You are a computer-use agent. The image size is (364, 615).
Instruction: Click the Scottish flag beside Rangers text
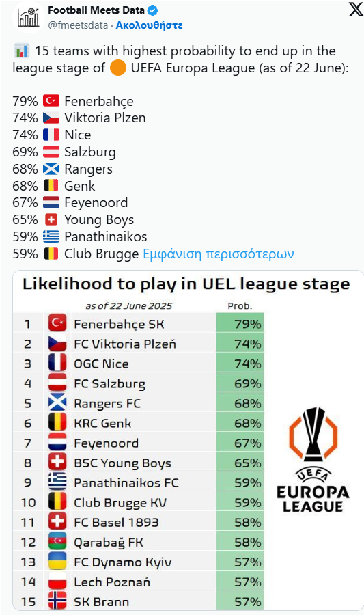tap(51, 169)
